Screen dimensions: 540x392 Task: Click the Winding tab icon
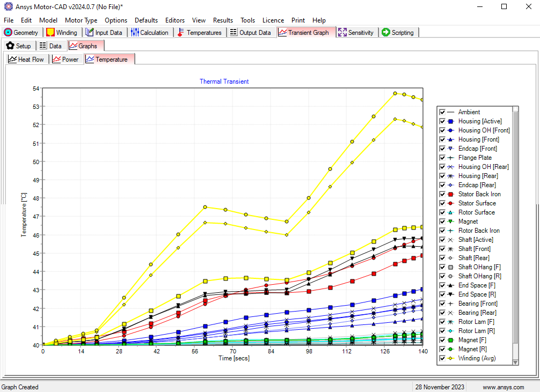(50, 32)
